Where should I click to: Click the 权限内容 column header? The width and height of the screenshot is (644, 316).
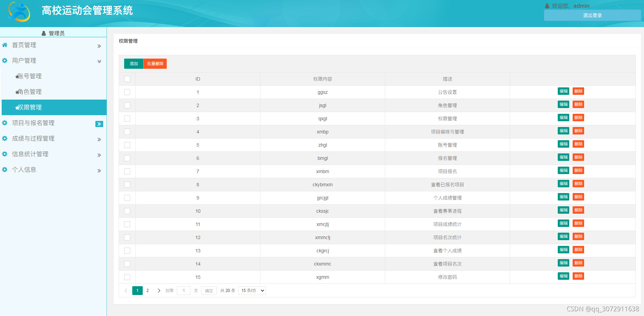(323, 79)
